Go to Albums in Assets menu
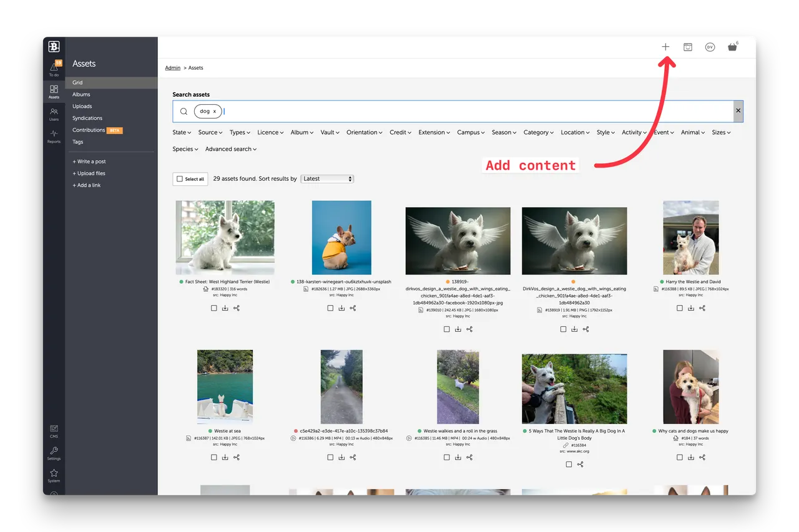This screenshot has width=799, height=532. click(81, 94)
